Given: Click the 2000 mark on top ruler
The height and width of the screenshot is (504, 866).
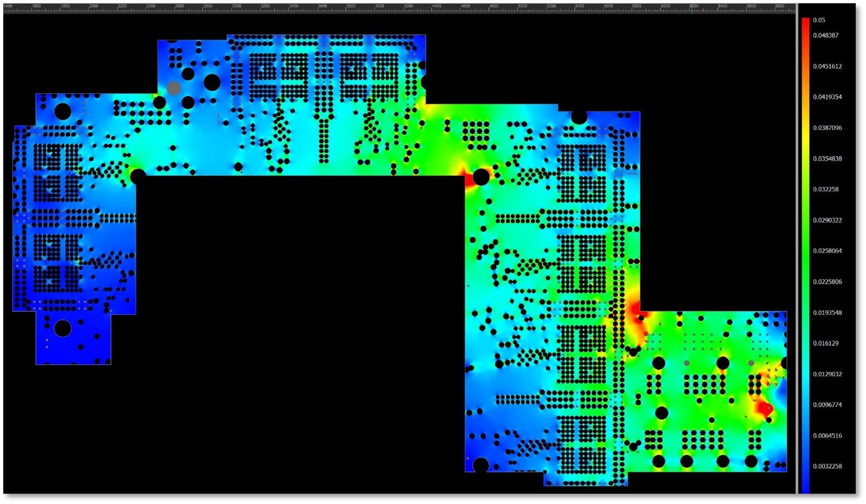Looking at the screenshot, I should click(x=94, y=6).
